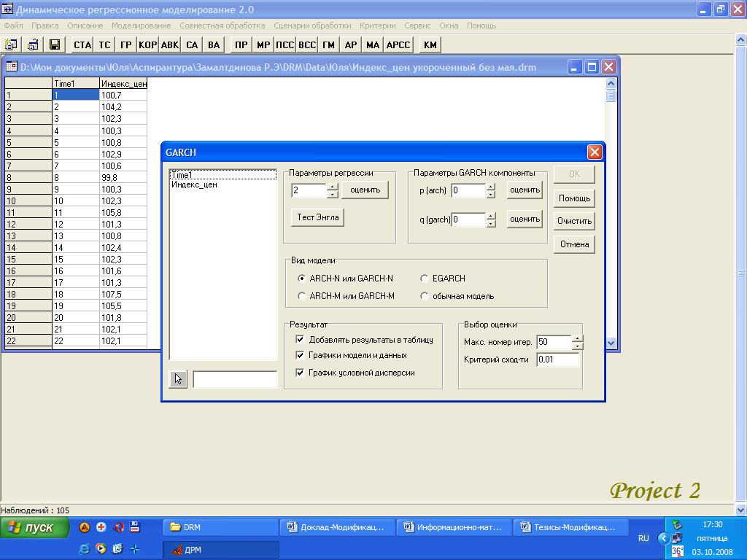The height and width of the screenshot is (560, 747).
Task: Open the АВК toolbar tool
Action: 169,44
